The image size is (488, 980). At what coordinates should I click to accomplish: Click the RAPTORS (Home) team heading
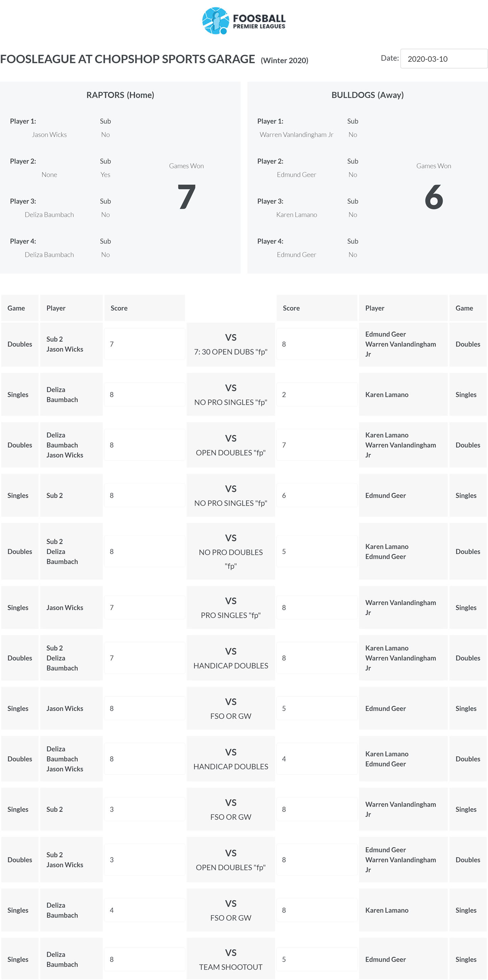(120, 95)
